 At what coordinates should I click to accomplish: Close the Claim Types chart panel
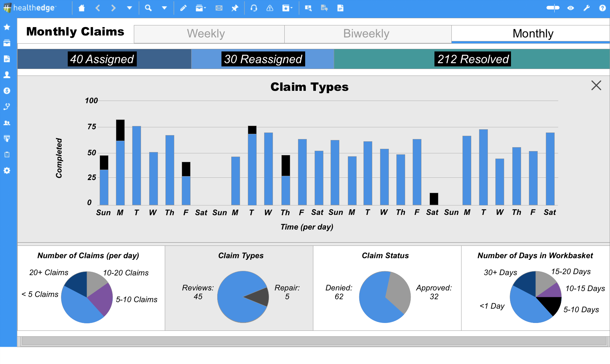click(596, 85)
